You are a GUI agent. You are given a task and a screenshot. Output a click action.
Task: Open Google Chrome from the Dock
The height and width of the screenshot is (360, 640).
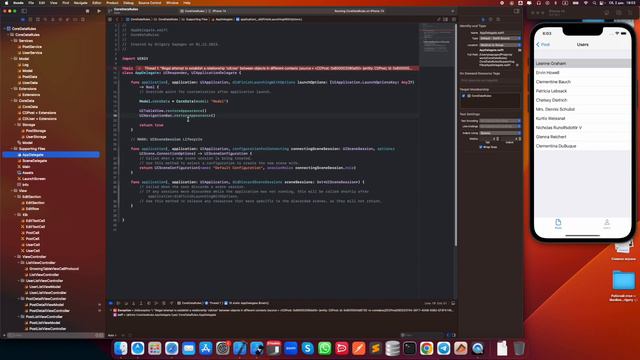pos(427,348)
